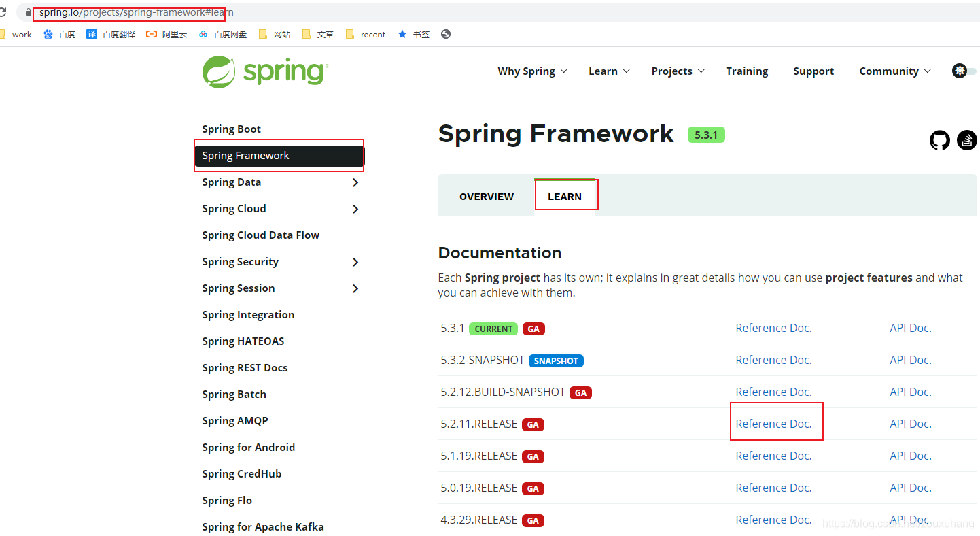
Task: Open the Training page
Action: pyautogui.click(x=747, y=71)
